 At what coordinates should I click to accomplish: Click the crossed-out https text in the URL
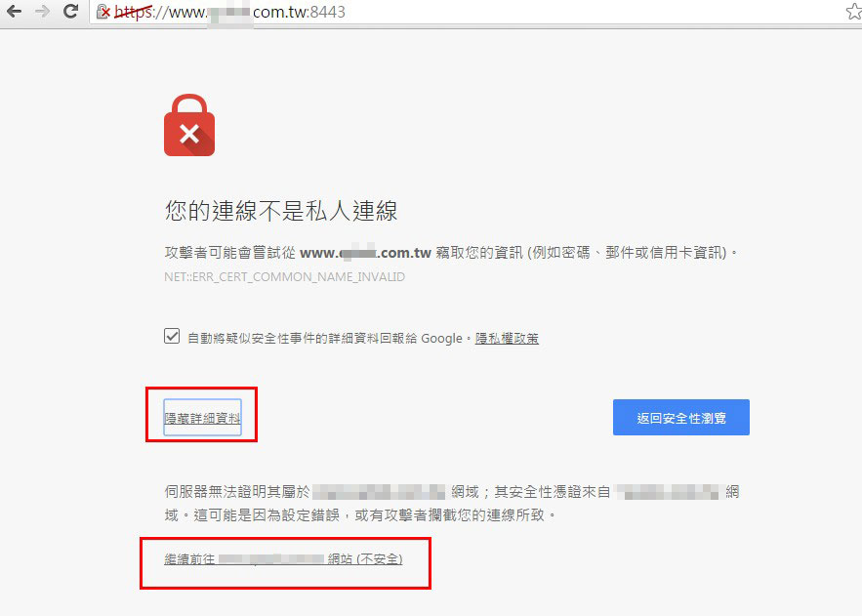(133, 12)
